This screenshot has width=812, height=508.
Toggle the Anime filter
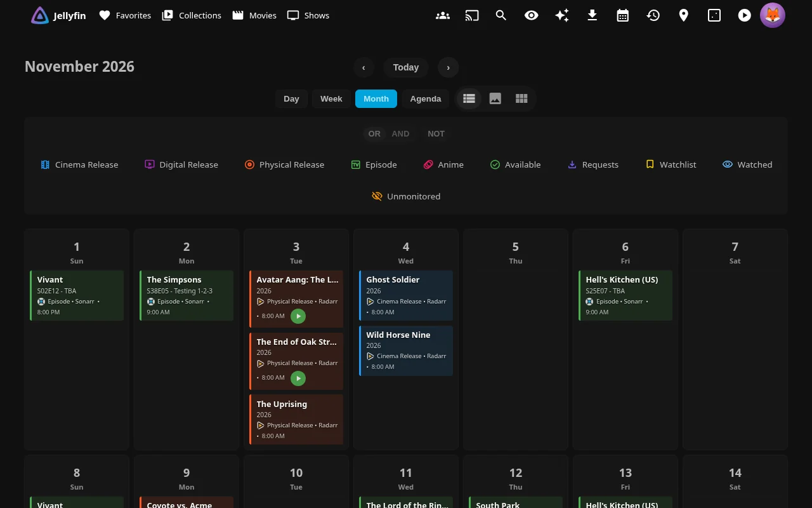coord(443,164)
